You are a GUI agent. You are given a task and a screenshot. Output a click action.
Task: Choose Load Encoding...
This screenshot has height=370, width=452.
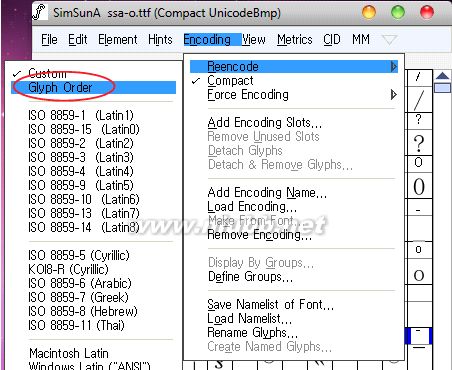click(252, 207)
